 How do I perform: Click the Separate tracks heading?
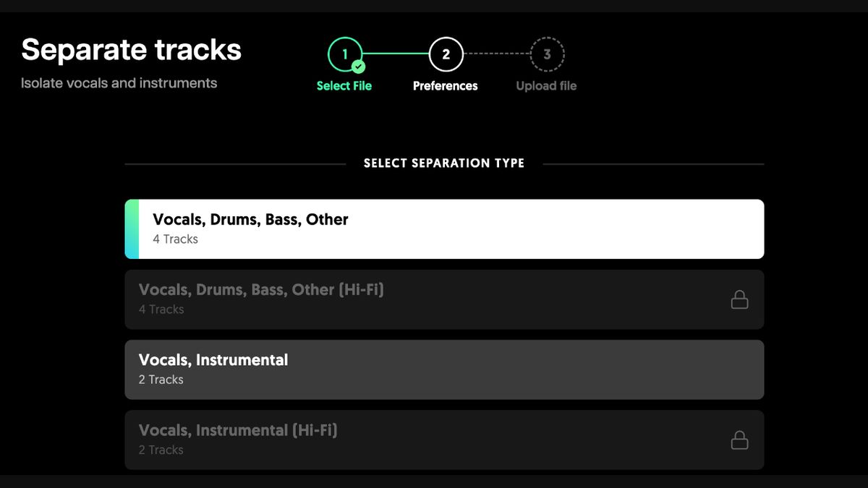tap(132, 50)
